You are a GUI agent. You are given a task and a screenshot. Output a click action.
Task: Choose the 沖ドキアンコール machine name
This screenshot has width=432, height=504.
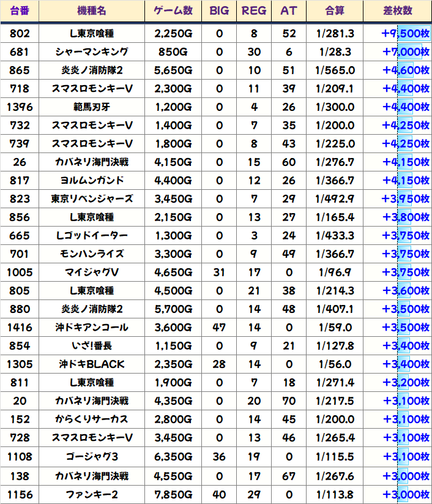pyautogui.click(x=92, y=328)
